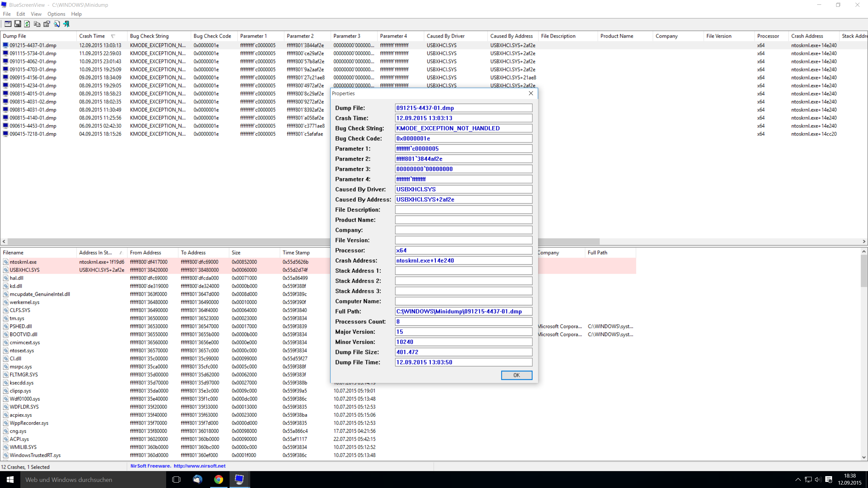Open the View menu
The image size is (868, 488).
coord(36,14)
